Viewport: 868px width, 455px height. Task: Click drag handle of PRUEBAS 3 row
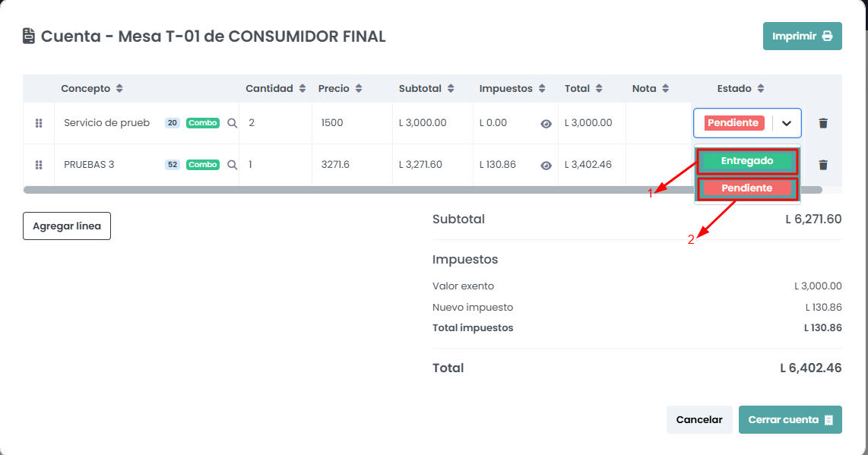click(39, 165)
